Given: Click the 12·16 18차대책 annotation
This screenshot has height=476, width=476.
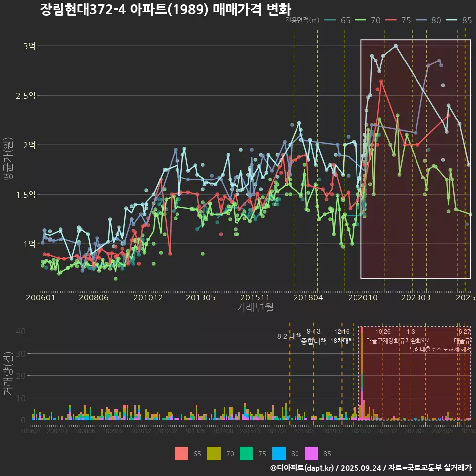Looking at the screenshot, I should pyautogui.click(x=342, y=336).
